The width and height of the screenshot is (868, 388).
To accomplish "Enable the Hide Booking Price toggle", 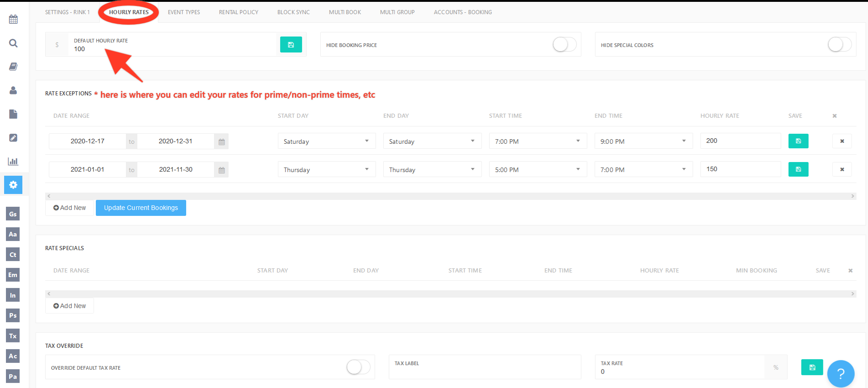I will tap(564, 45).
